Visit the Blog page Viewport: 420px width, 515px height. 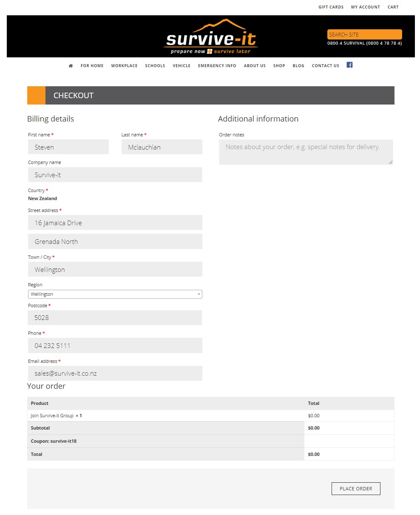tap(298, 66)
